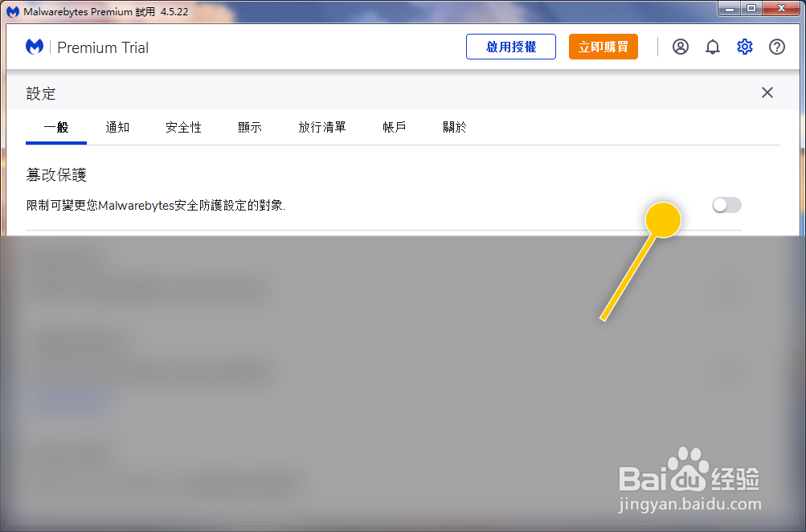Click the 啟用授權 button

click(x=511, y=47)
